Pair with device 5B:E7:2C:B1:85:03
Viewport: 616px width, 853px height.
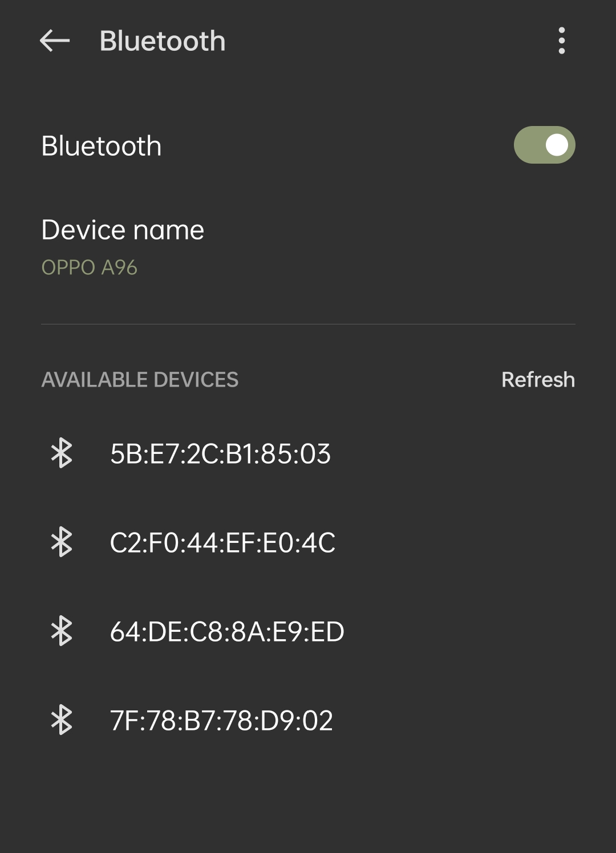[308, 453]
